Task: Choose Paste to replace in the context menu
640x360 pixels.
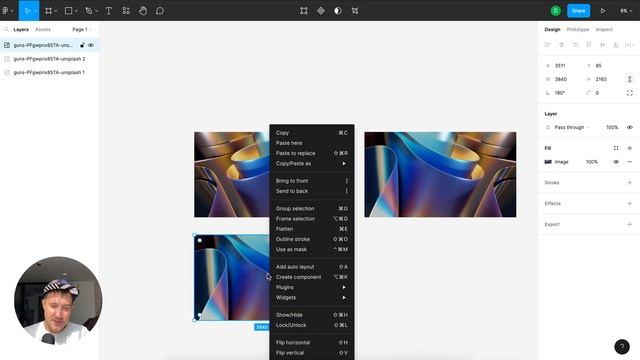Action: 312,153
